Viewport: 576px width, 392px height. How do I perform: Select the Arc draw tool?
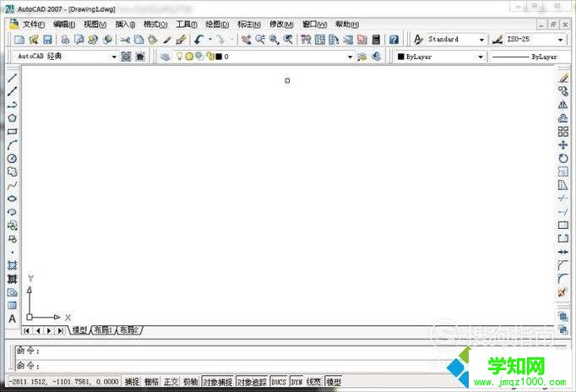coord(12,144)
